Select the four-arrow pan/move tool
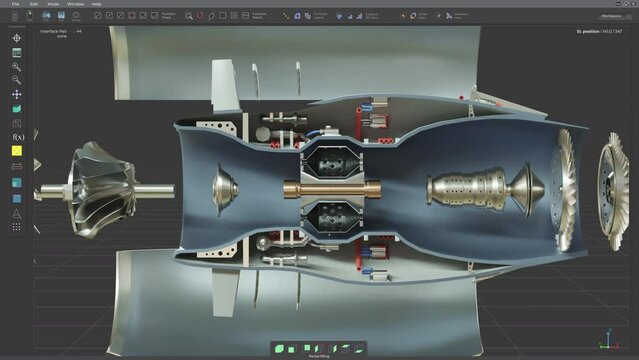The height and width of the screenshot is (360, 639). click(17, 95)
